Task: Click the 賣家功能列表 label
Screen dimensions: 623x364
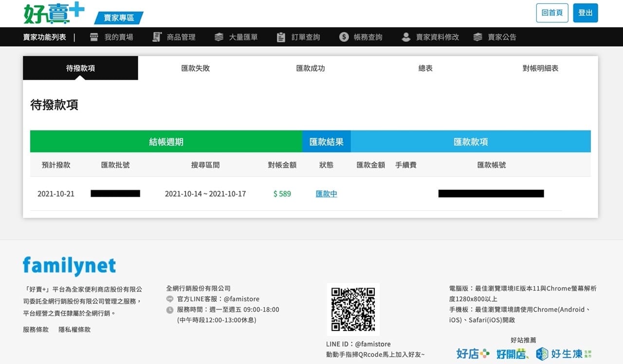Action: 45,37
